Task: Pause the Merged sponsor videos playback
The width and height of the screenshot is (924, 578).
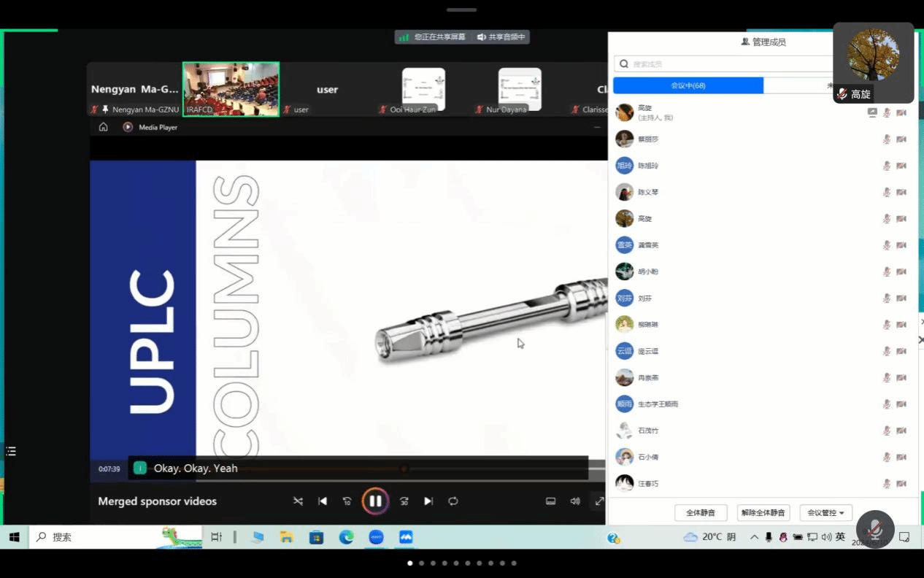Action: click(375, 501)
